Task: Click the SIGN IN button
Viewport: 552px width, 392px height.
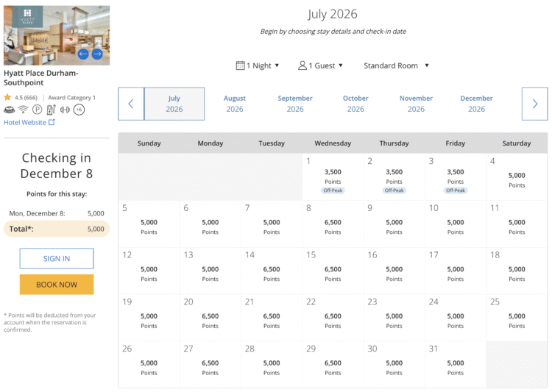Action: point(57,259)
